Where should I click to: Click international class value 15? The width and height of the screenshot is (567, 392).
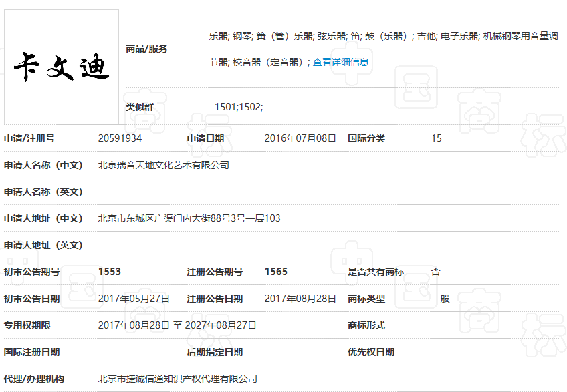click(x=437, y=138)
